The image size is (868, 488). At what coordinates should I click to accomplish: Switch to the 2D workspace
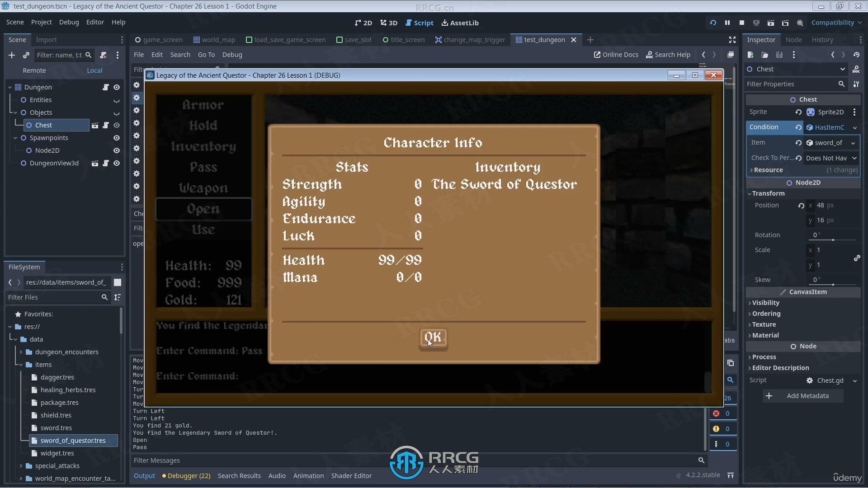tap(363, 23)
